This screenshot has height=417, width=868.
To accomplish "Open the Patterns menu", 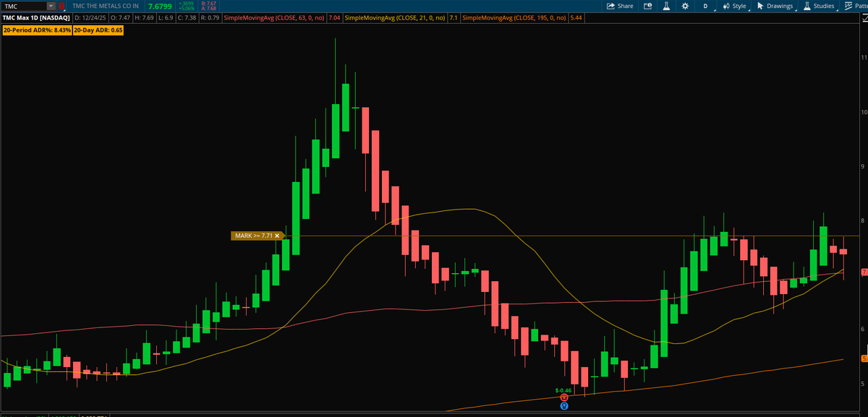I will click(855, 6).
